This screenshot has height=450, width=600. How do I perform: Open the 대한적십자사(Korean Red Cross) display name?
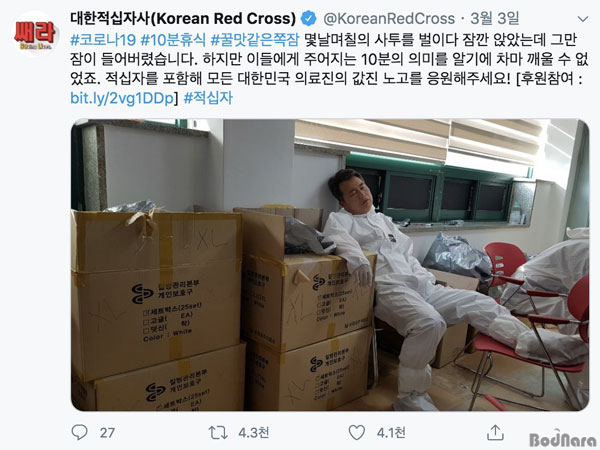(183, 18)
